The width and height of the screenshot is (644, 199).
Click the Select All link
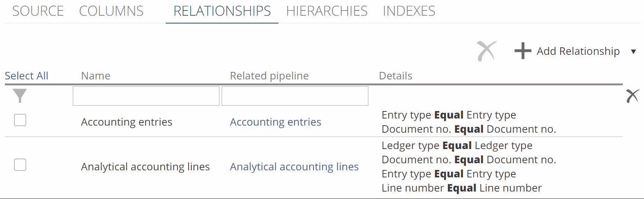pos(26,76)
